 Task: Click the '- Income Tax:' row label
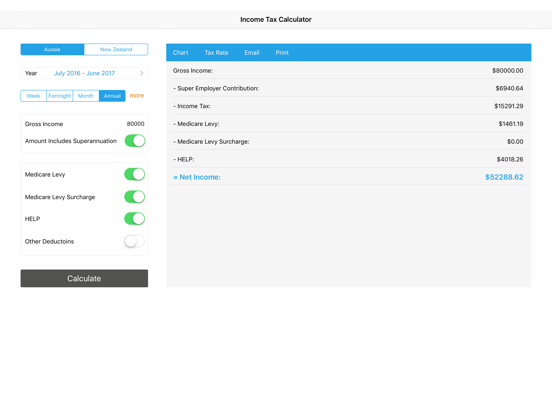tap(192, 106)
